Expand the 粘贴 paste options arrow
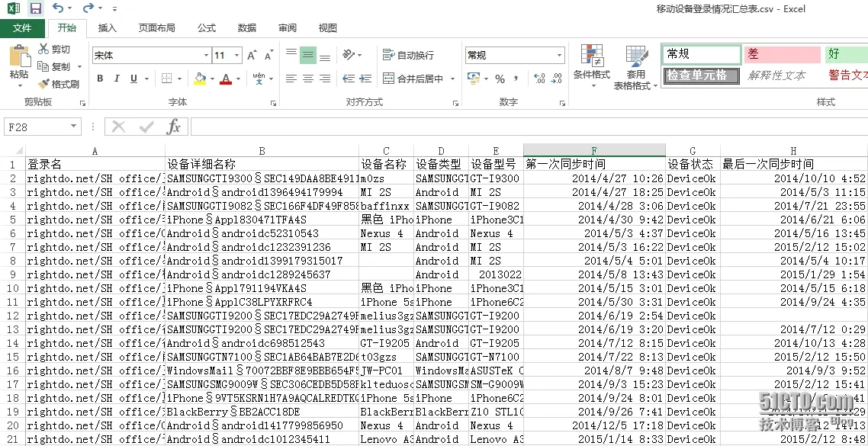Image resolution: width=868 pixels, height=446 pixels. (19, 85)
